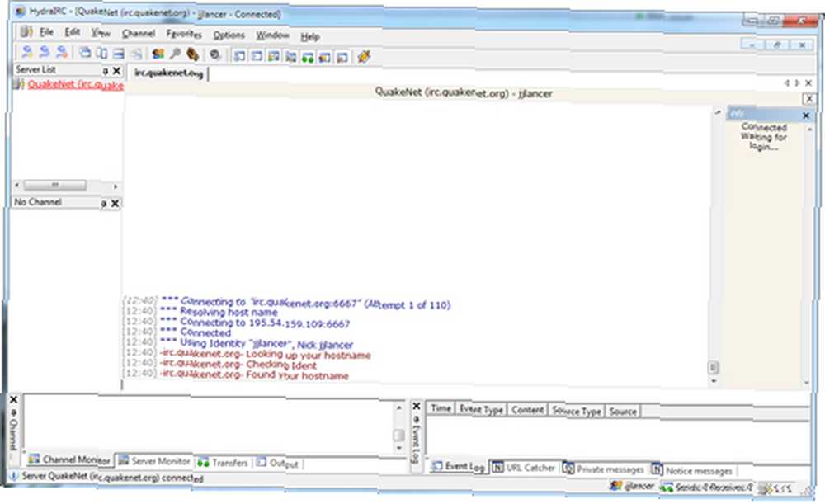
Task: Click the tab strip right arrow
Action: tap(798, 83)
